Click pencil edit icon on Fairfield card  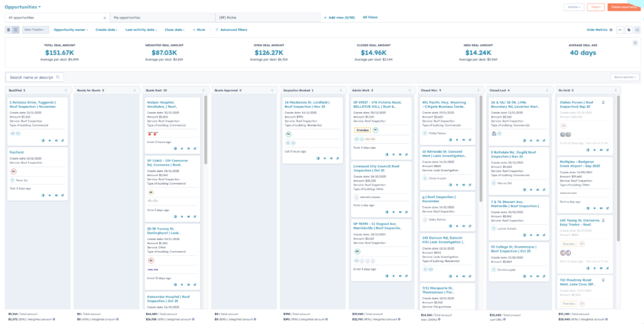pos(63,195)
